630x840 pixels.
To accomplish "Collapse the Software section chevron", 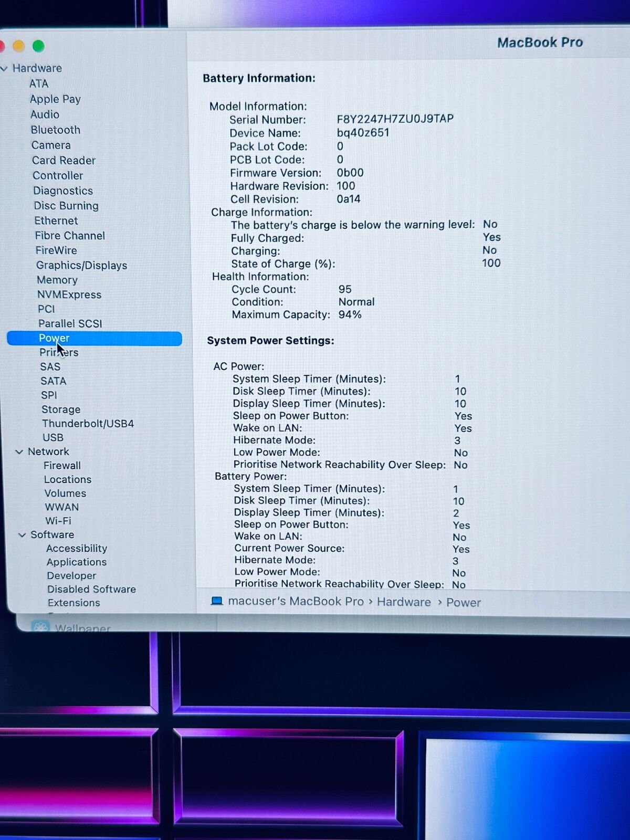I will 22,535.
